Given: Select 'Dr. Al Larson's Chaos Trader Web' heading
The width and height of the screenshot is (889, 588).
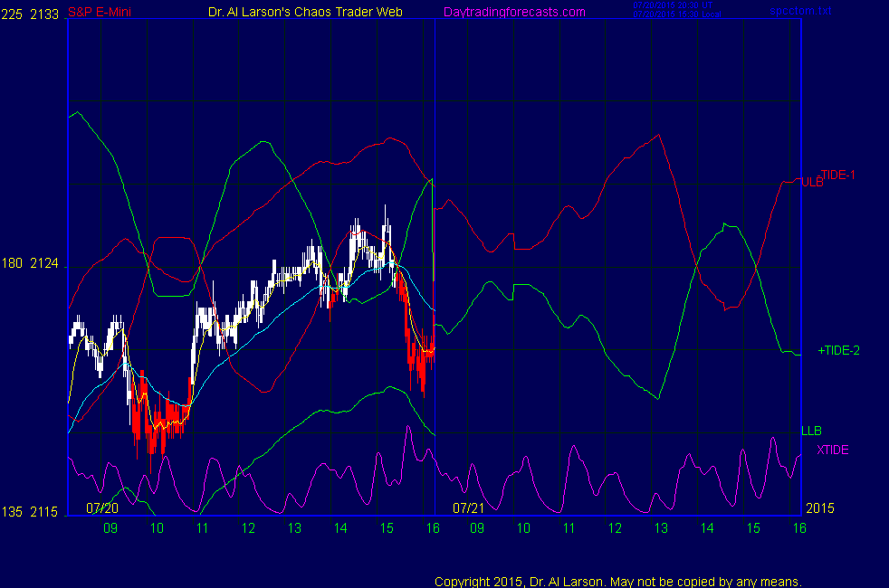Looking at the screenshot, I should tap(305, 12).
